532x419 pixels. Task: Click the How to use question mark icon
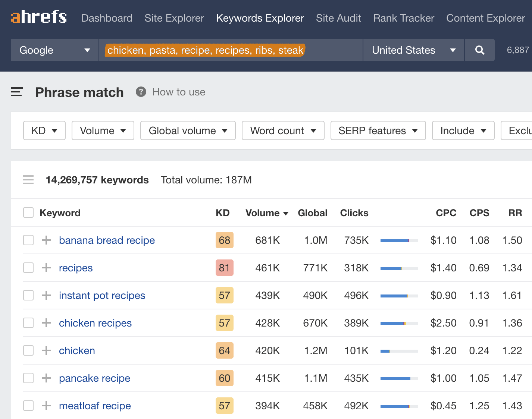coord(141,92)
